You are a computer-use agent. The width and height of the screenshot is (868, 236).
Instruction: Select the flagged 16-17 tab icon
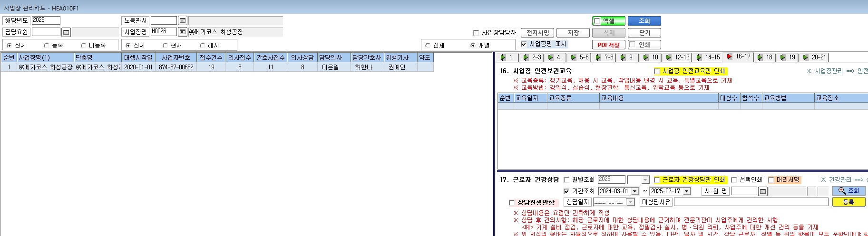pos(730,57)
